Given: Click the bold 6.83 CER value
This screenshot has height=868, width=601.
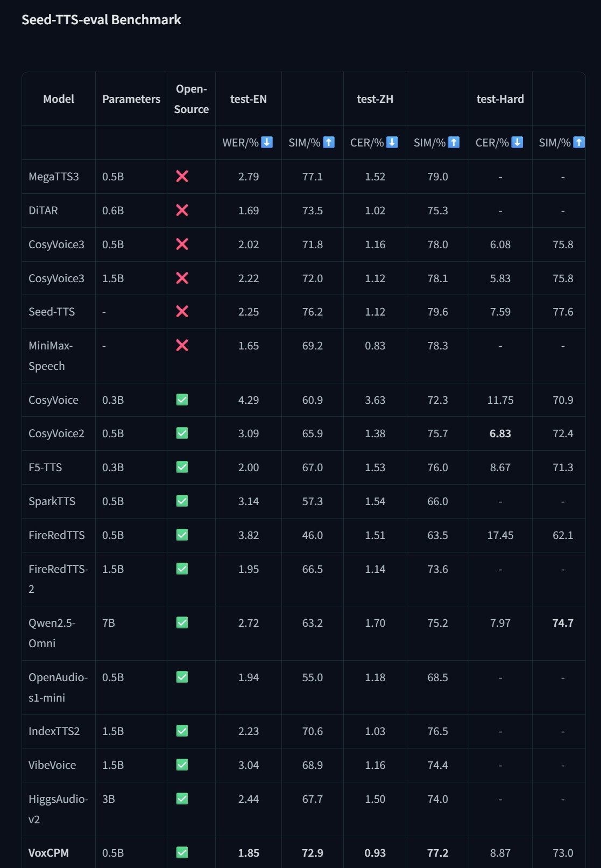Looking at the screenshot, I should coord(500,433).
